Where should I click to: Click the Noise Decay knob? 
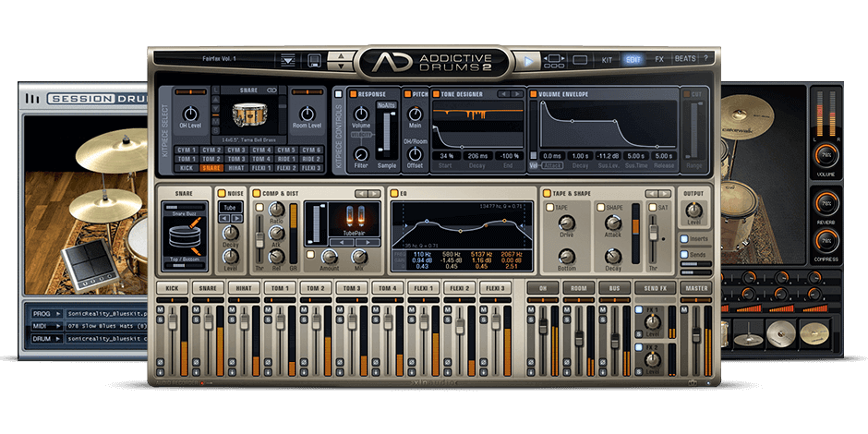[231, 233]
